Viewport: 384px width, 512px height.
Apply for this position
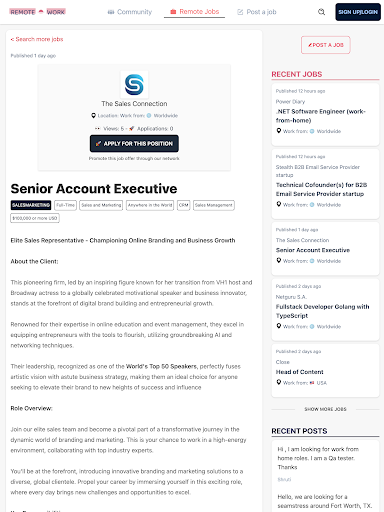(x=134, y=143)
